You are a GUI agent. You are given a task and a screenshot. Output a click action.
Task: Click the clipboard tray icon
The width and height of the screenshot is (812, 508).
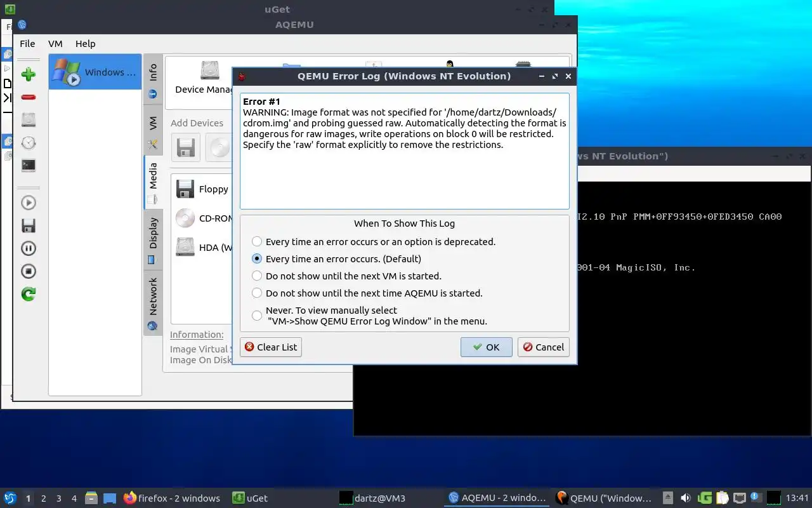722,498
